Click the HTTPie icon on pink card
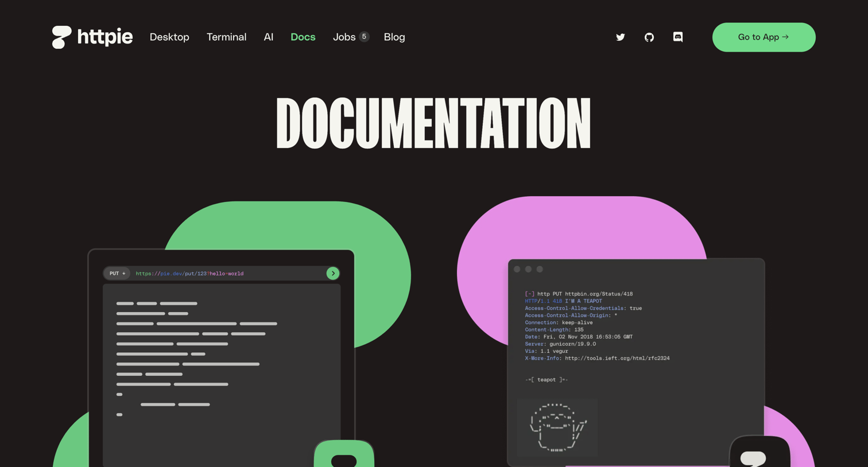Viewport: 868px width, 467px height. pos(759,452)
